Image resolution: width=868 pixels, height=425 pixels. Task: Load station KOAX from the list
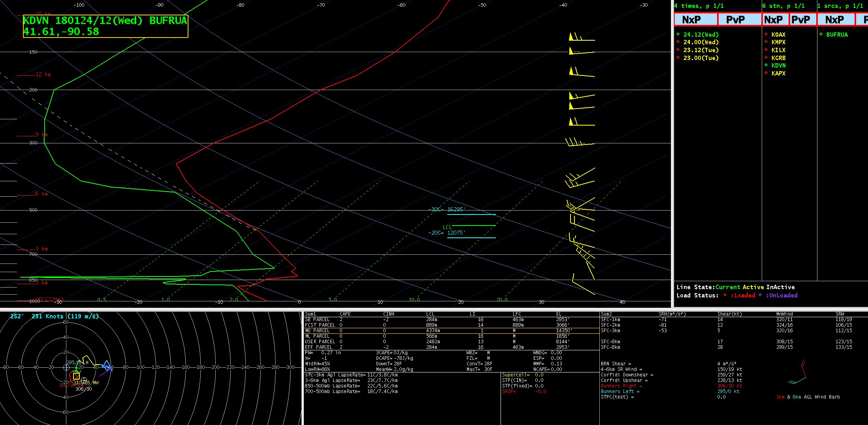pos(778,35)
